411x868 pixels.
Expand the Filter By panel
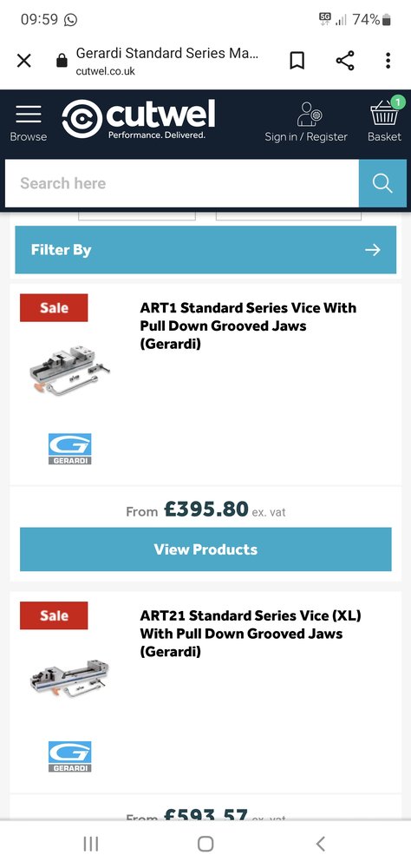205,250
